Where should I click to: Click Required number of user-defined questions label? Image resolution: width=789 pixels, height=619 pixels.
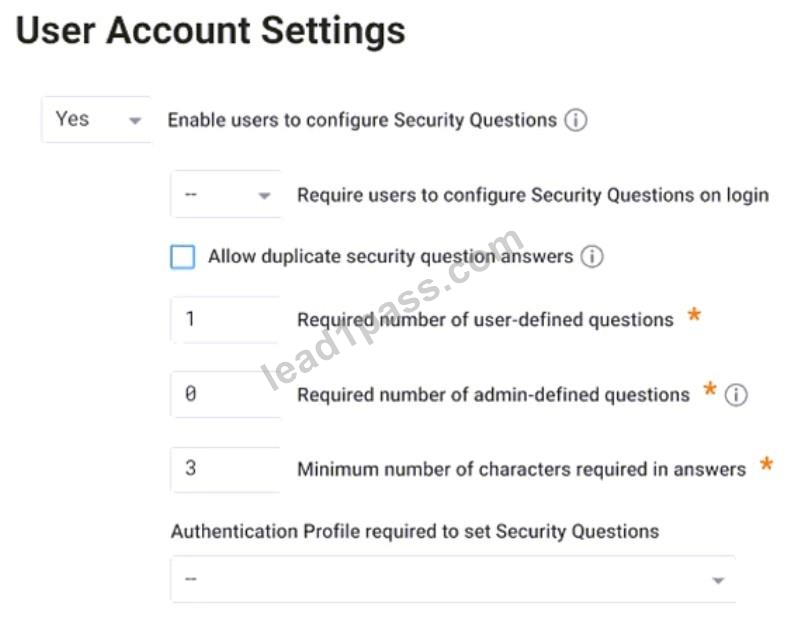click(486, 320)
